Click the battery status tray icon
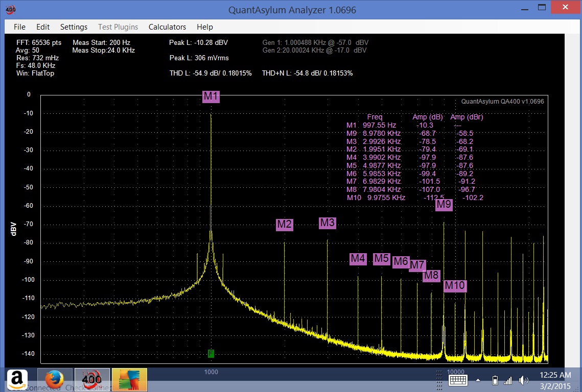582x392 pixels. coord(495,380)
